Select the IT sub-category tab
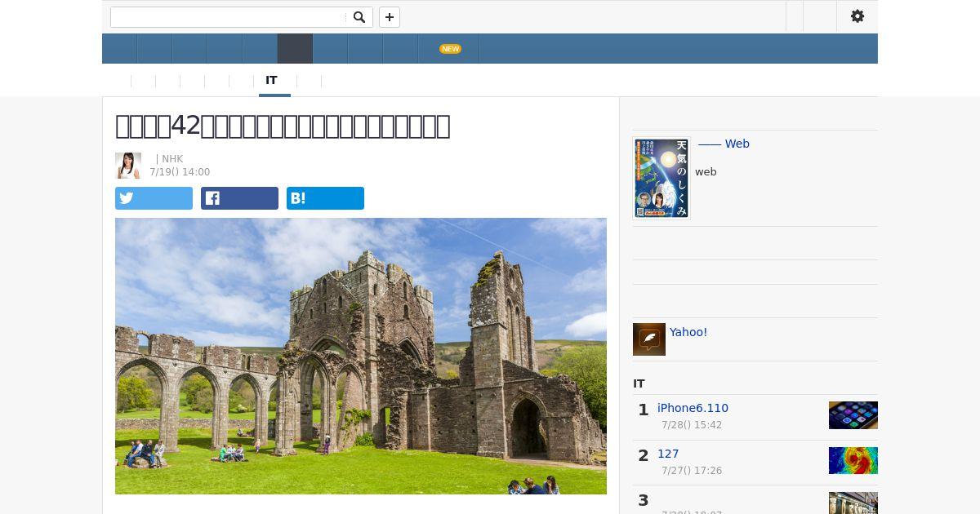The width and height of the screenshot is (980, 514). pos(272,80)
